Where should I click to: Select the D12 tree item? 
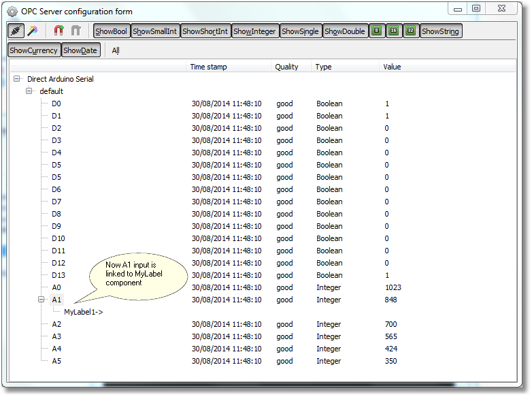click(x=59, y=263)
